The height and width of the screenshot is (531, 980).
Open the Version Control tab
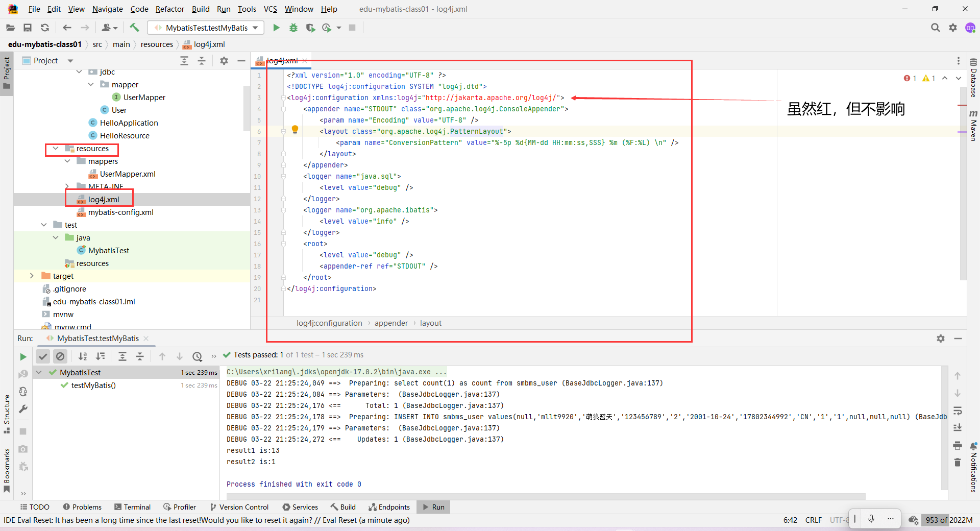[x=239, y=507]
